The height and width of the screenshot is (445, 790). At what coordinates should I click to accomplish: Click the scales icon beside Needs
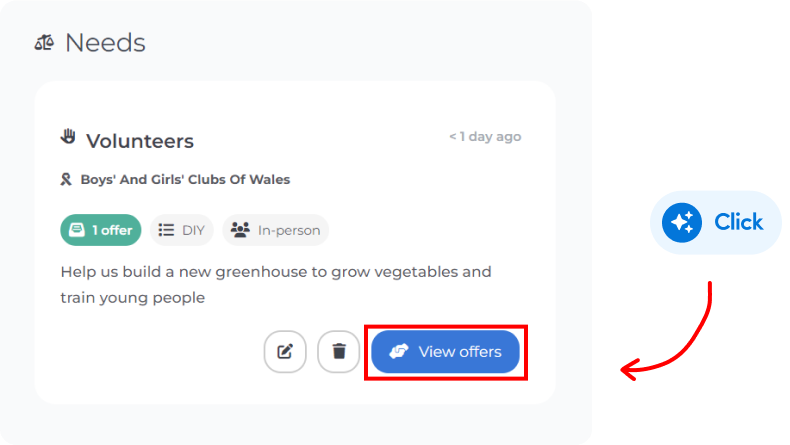[44, 43]
